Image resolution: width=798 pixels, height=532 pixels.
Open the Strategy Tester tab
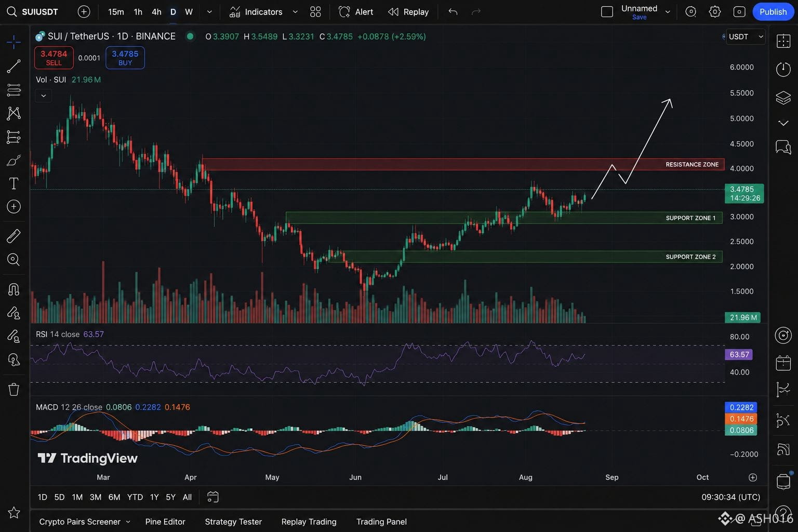[x=233, y=522]
